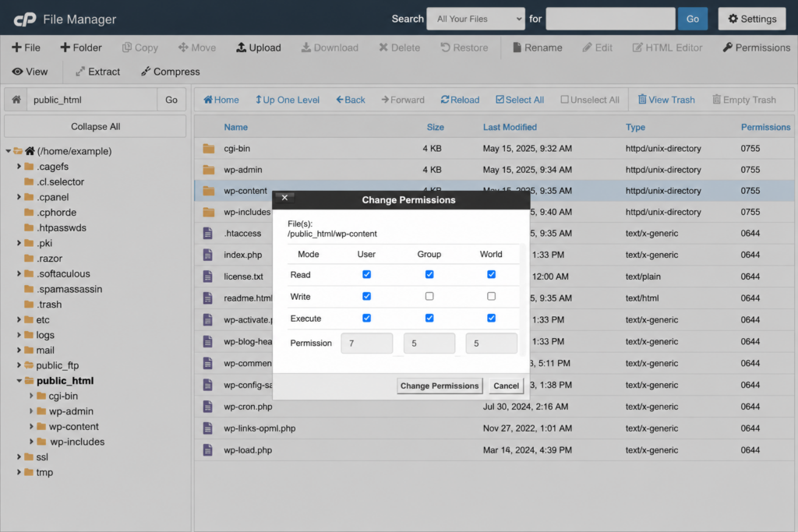Uncheck User Write permission
This screenshot has width=798, height=532.
coord(366,296)
